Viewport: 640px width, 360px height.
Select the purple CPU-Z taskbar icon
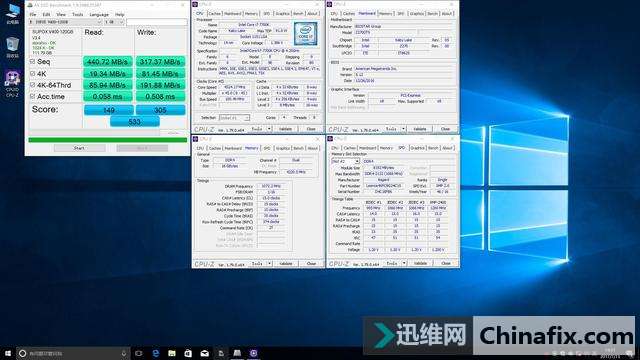tap(253, 353)
